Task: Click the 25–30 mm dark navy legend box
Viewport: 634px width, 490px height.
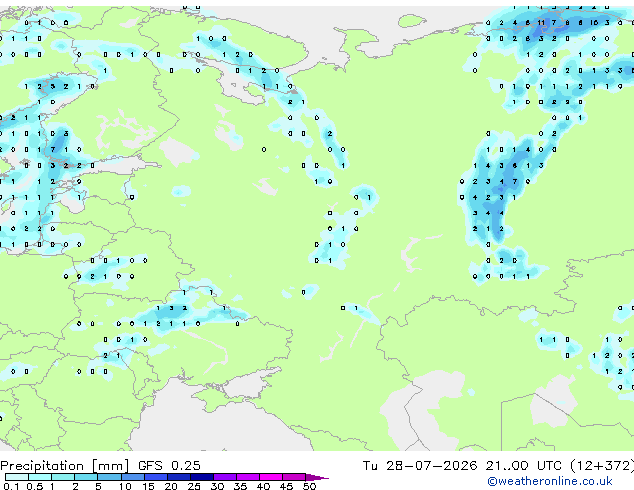Action: pyautogui.click(x=202, y=477)
